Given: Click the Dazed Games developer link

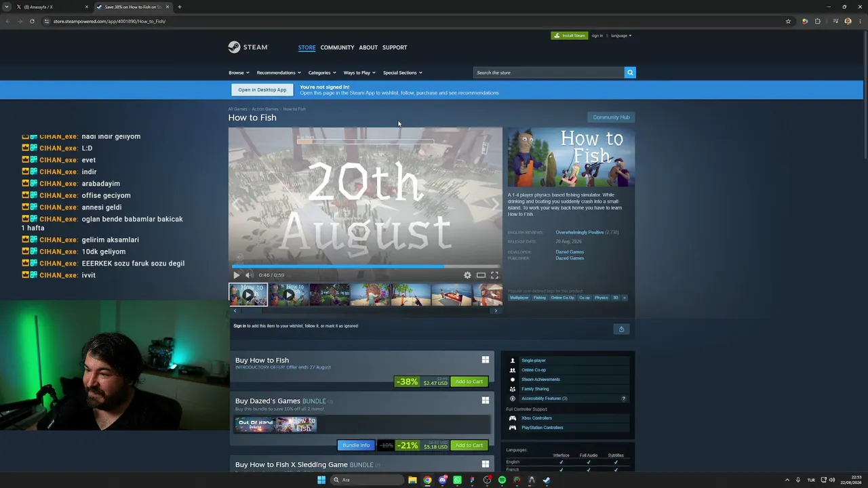Looking at the screenshot, I should point(570,252).
